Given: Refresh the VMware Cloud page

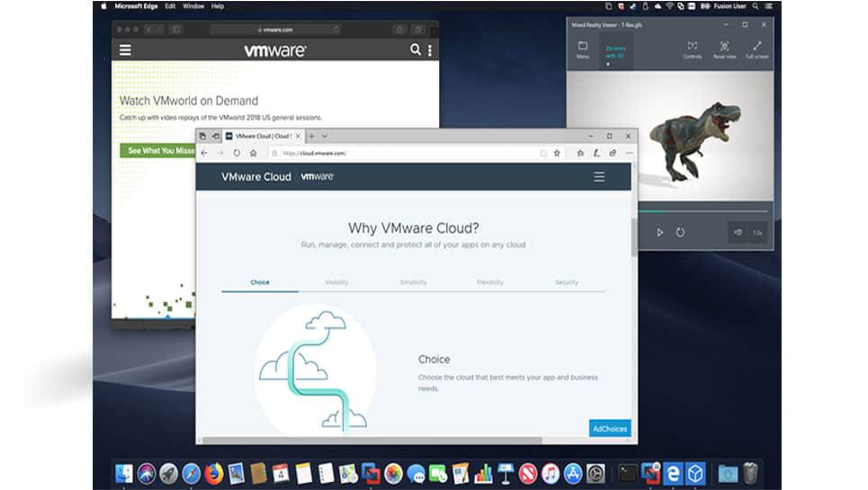Looking at the screenshot, I should point(237,153).
